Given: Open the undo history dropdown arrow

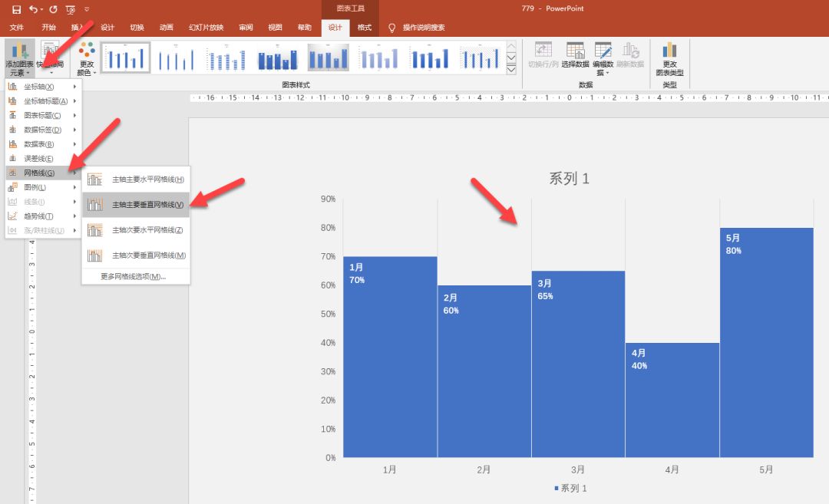Looking at the screenshot, I should tap(41, 9).
